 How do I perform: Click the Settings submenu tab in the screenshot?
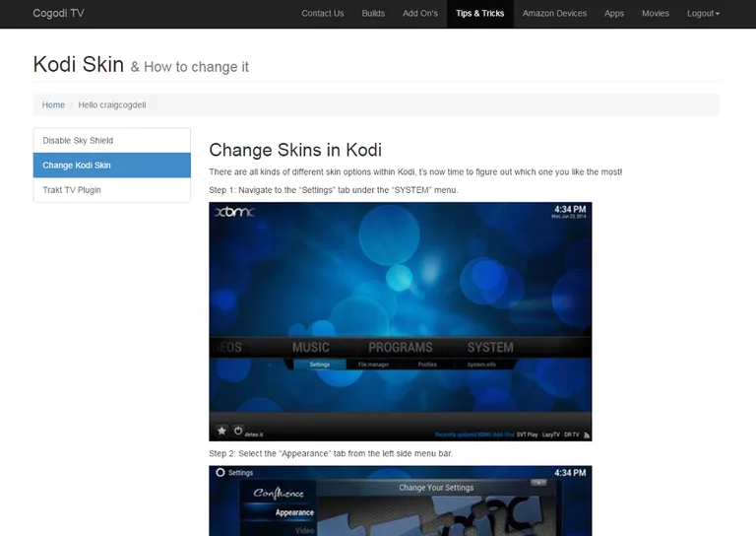pyautogui.click(x=320, y=365)
